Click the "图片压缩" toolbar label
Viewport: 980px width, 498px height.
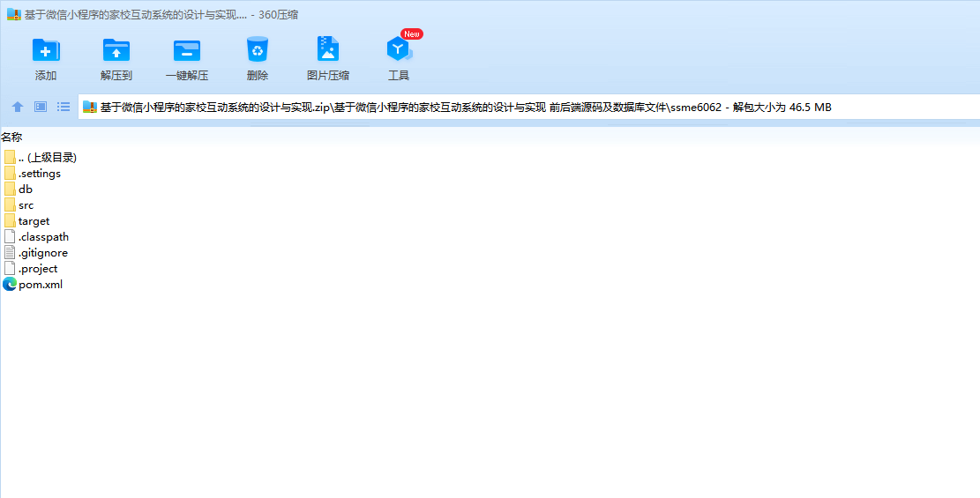tap(328, 76)
